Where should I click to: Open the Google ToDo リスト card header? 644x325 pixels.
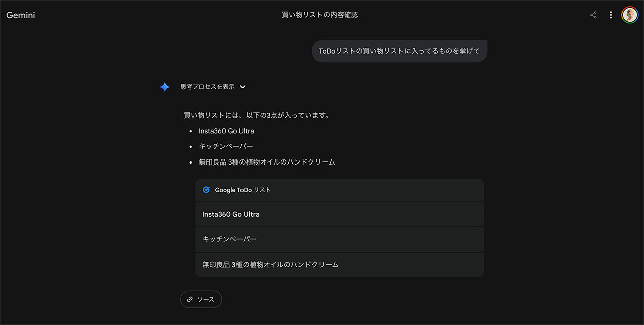[x=339, y=190]
